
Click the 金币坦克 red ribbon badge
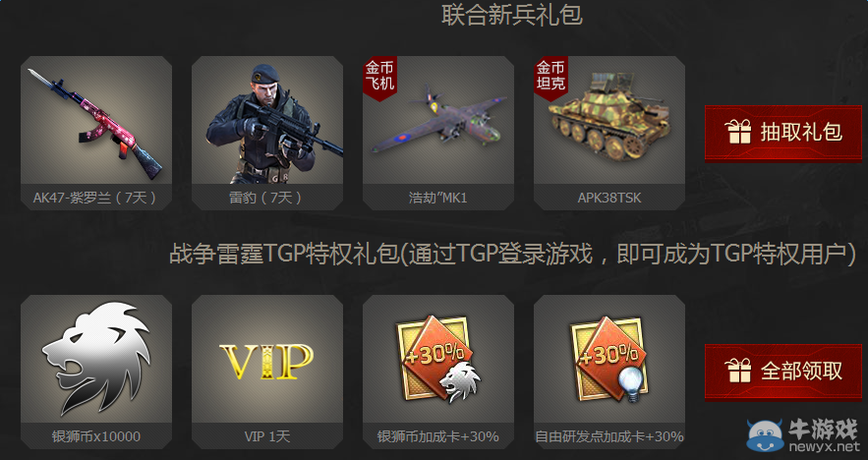[x=550, y=78]
